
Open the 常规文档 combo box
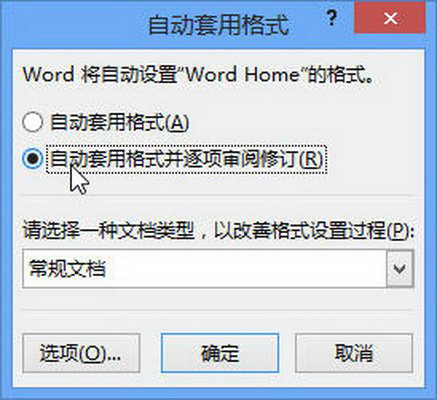(218, 268)
